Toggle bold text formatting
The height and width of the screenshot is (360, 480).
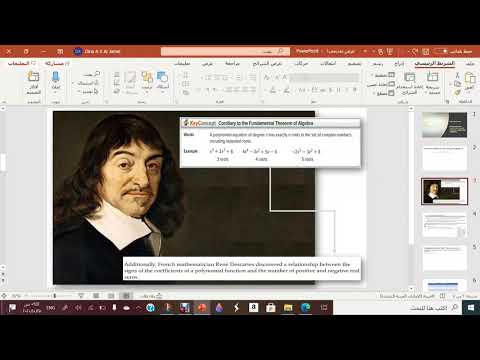tap(355, 90)
